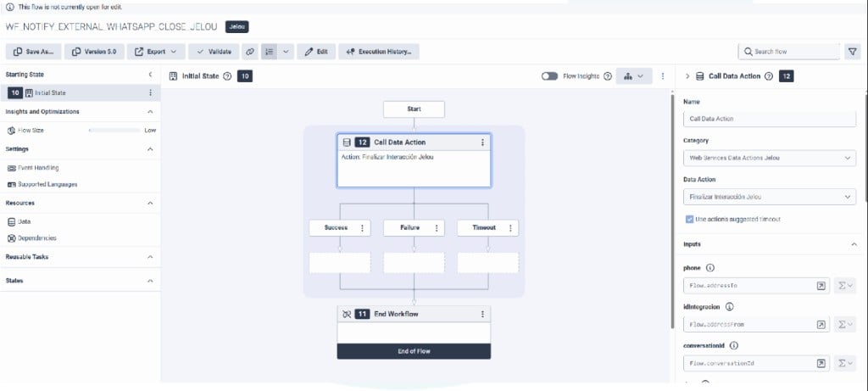This screenshot has width=868, height=391.
Task: Open the Export dropdown
Action: coord(155,52)
